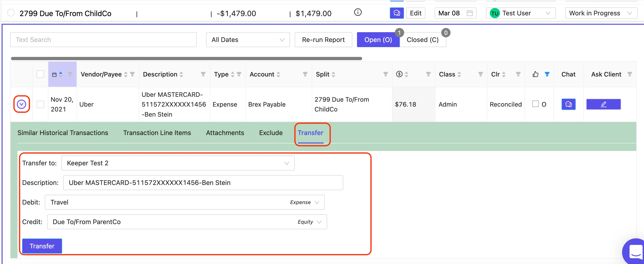Check the Uber transaction row checkbox
This screenshot has height=264, width=644.
40,104
